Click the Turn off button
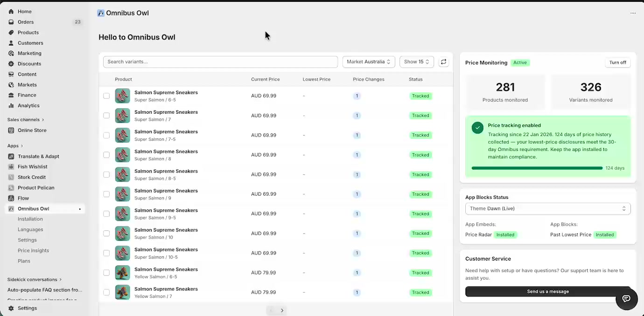This screenshot has width=644, height=316. click(x=617, y=62)
